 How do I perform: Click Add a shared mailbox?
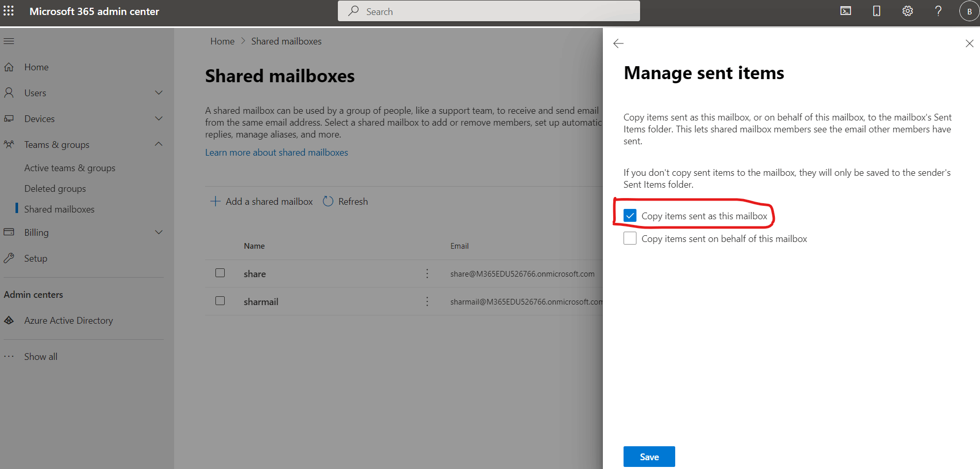click(269, 202)
